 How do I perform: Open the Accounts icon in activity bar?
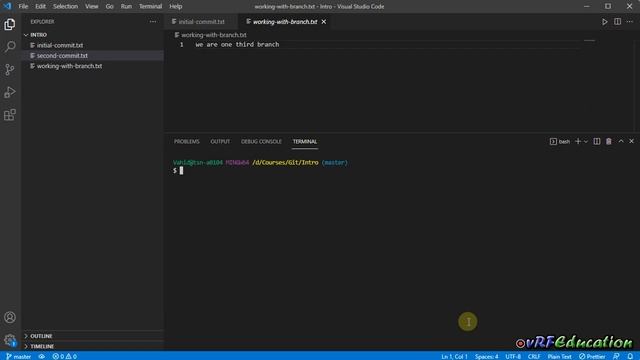pyautogui.click(x=10, y=317)
